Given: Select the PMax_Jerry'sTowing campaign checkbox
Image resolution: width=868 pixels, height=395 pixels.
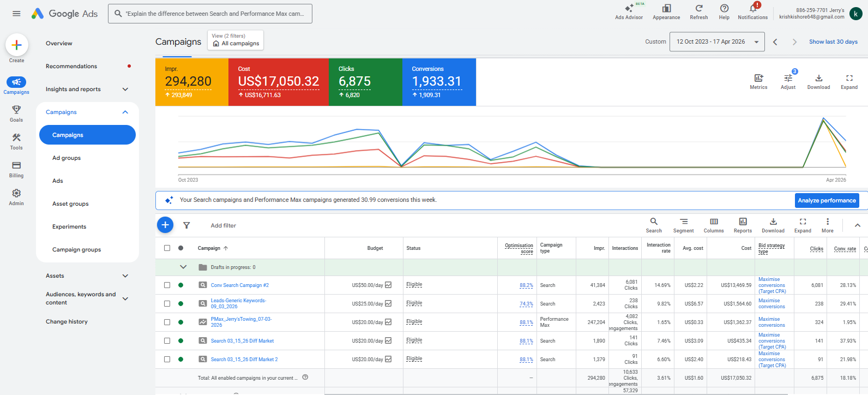Looking at the screenshot, I should tap(167, 322).
